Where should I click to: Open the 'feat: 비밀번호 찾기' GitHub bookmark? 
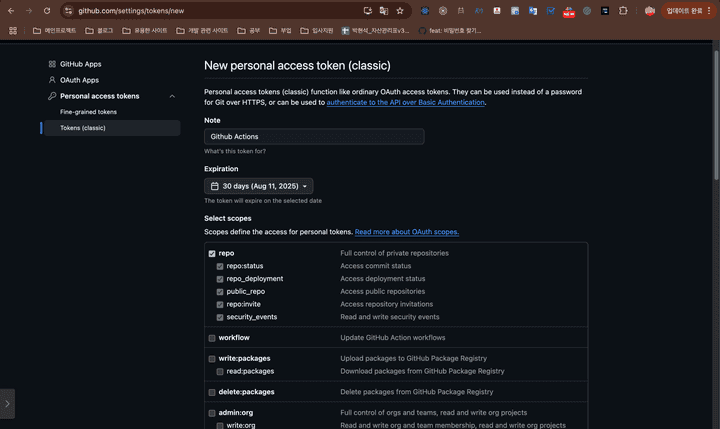450,31
